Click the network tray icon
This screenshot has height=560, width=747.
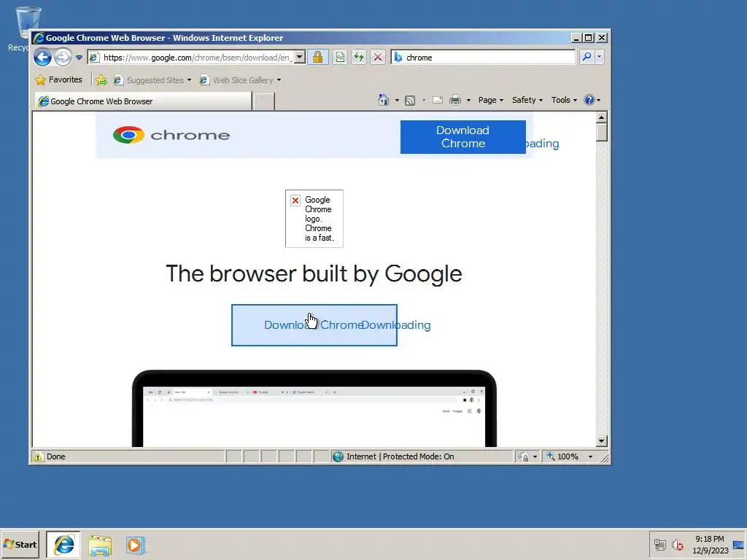659,545
